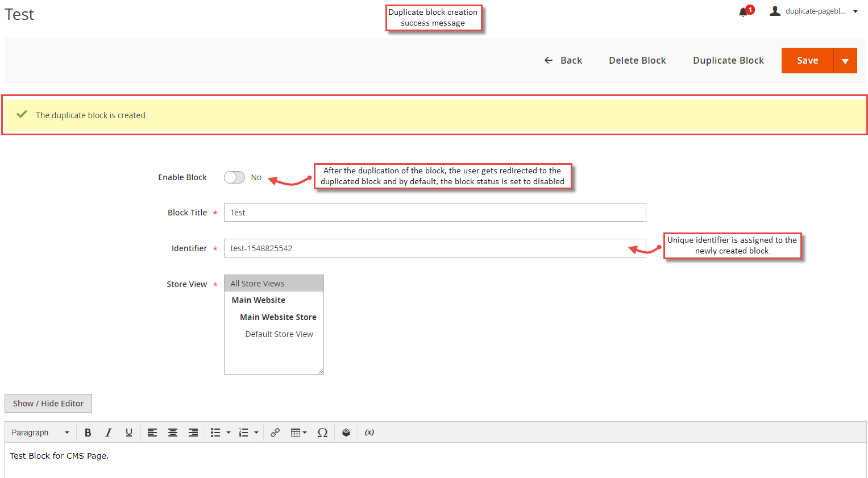Open the duplicate-pagebl admin account menu

click(x=814, y=11)
